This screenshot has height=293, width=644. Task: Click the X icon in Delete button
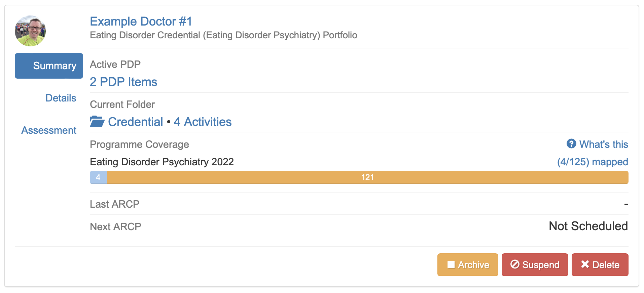[585, 264]
